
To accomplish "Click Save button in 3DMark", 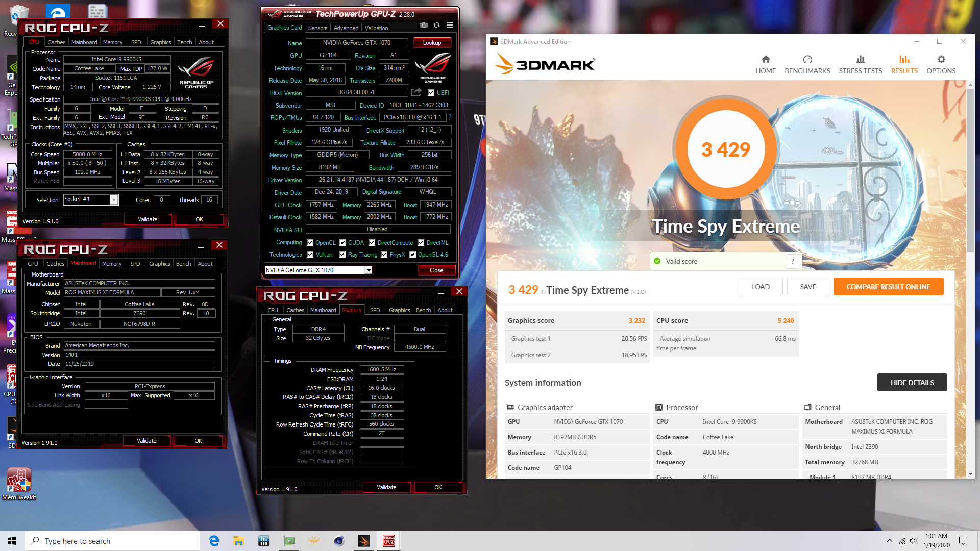I will [808, 287].
